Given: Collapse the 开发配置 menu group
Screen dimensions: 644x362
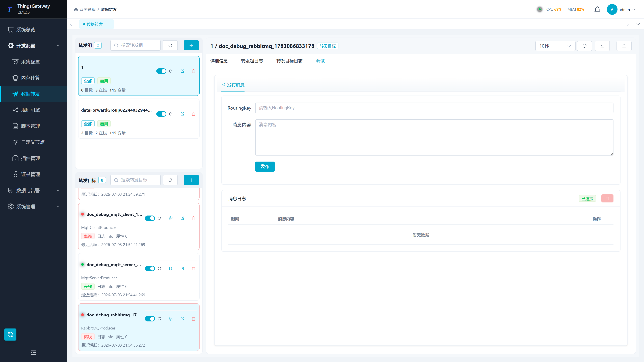Looking at the screenshot, I should point(34,45).
